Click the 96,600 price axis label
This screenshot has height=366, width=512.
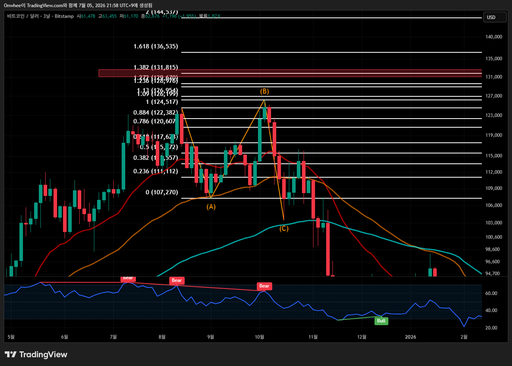click(494, 262)
